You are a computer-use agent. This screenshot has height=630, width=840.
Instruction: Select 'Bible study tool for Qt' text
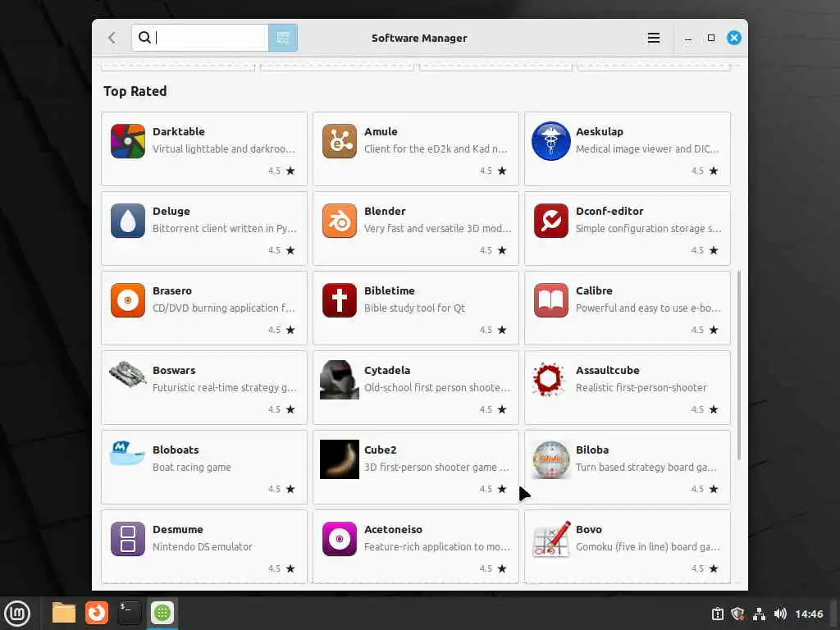coord(414,308)
